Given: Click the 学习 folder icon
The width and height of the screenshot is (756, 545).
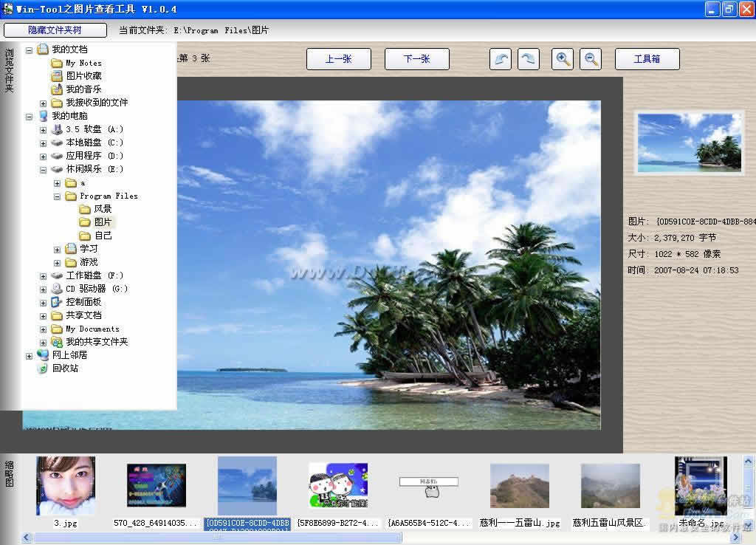Looking at the screenshot, I should (x=71, y=249).
